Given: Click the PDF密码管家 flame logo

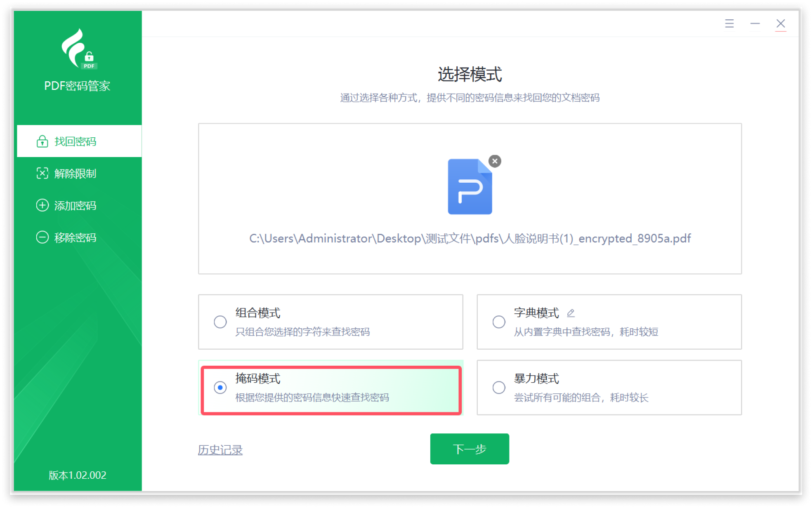Looking at the screenshot, I should pos(79,49).
